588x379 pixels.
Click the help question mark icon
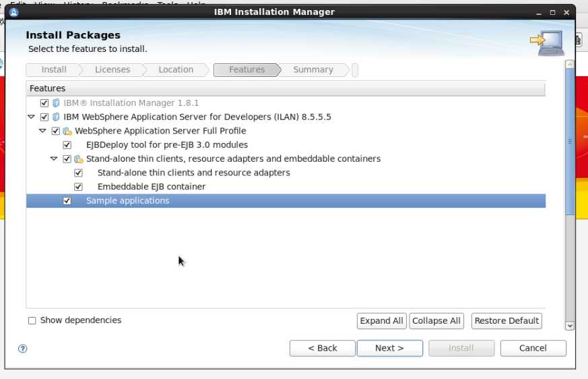tap(23, 349)
